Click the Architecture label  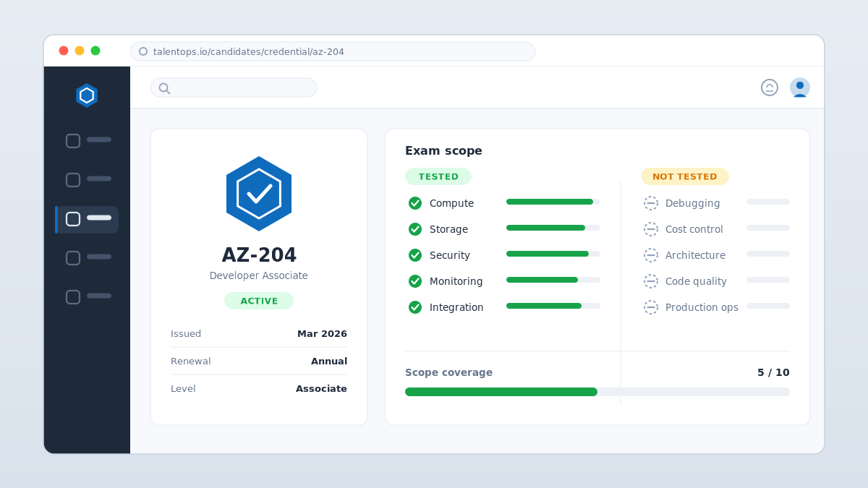point(695,255)
